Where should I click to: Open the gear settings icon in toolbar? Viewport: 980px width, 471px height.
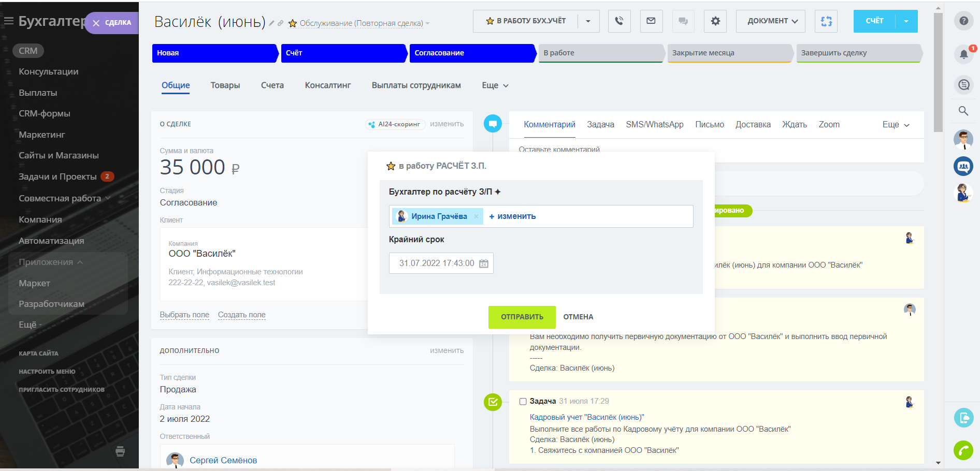[715, 21]
